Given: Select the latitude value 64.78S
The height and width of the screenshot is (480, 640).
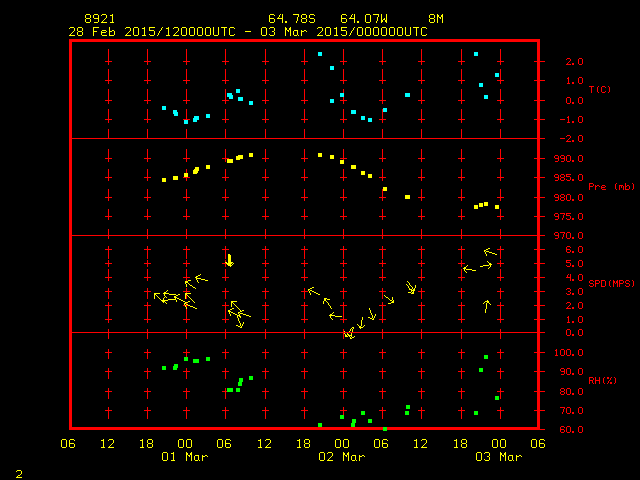Looking at the screenshot, I should (289, 19).
